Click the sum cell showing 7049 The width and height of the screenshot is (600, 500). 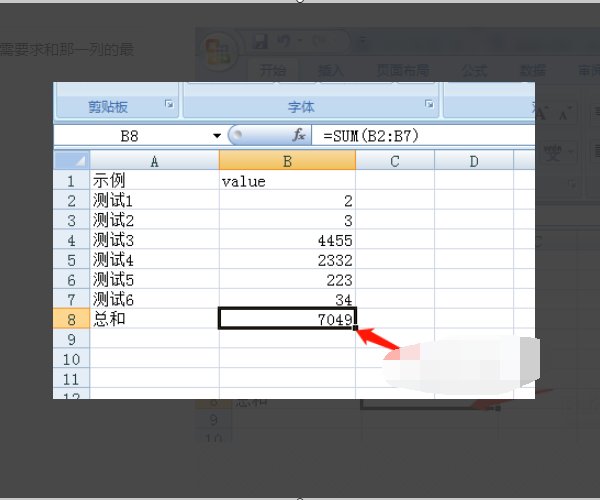tap(287, 319)
